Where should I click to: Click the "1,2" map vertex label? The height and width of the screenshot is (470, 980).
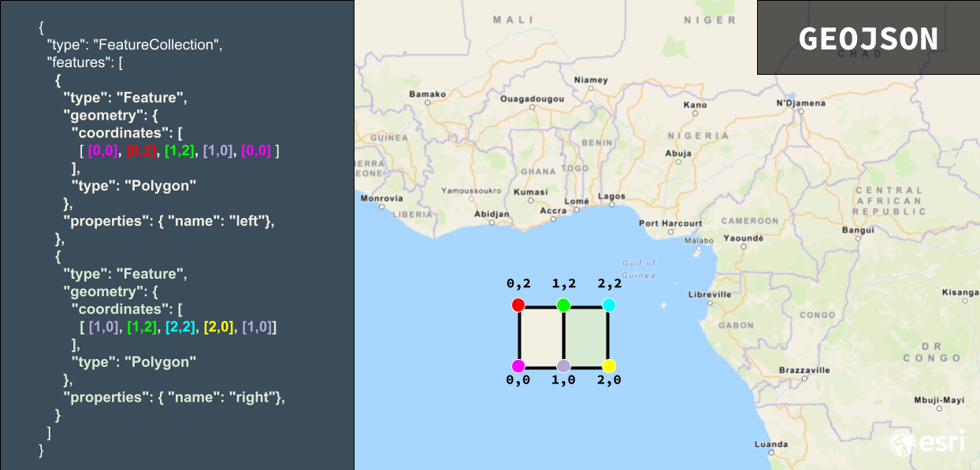click(x=563, y=283)
